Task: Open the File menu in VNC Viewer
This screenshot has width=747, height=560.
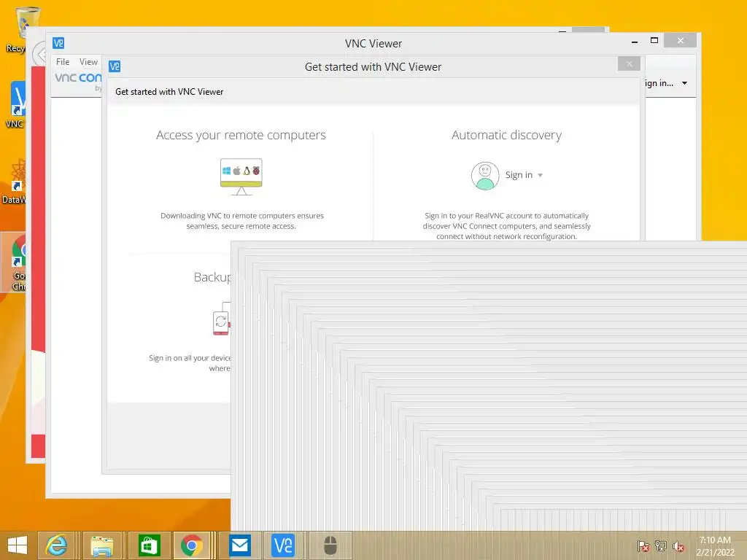Action: (x=63, y=62)
